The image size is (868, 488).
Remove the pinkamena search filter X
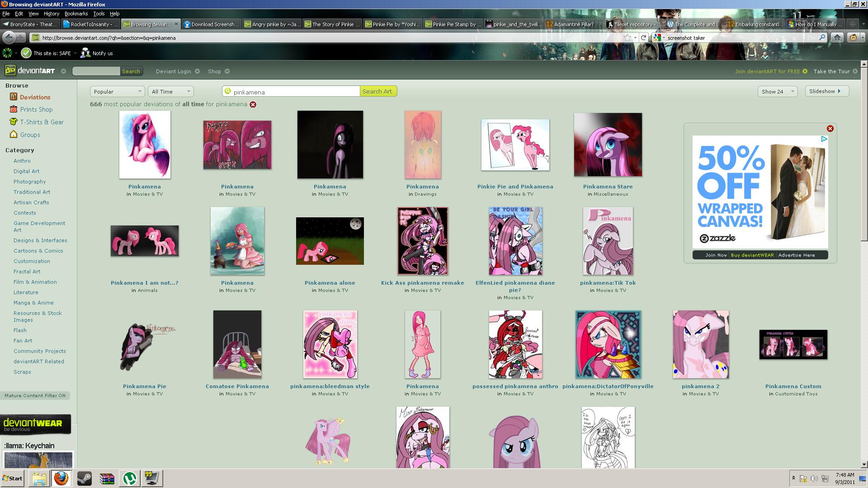point(253,104)
